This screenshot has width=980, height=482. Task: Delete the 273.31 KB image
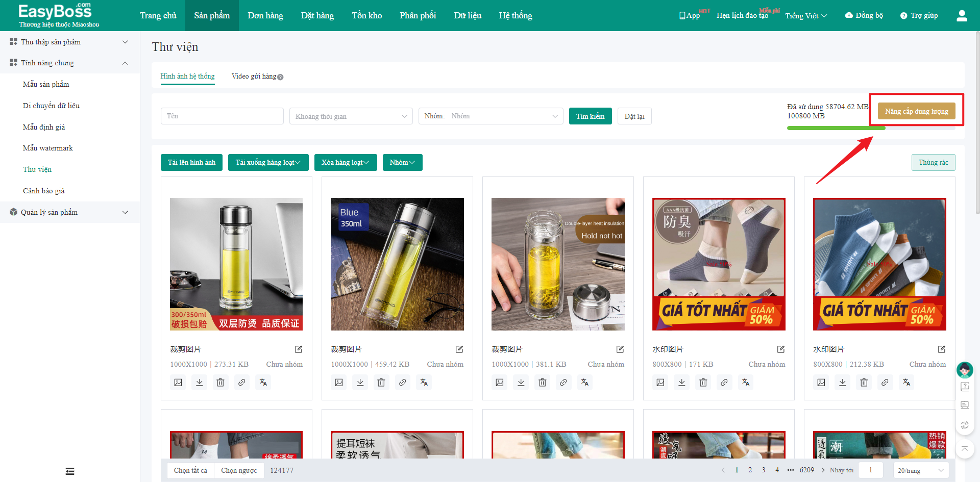coord(220,382)
